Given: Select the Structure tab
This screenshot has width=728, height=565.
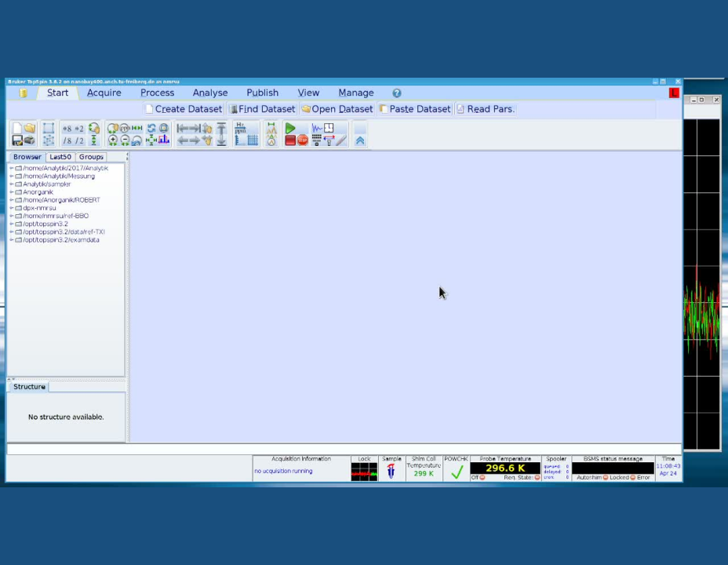Looking at the screenshot, I should coord(29,387).
